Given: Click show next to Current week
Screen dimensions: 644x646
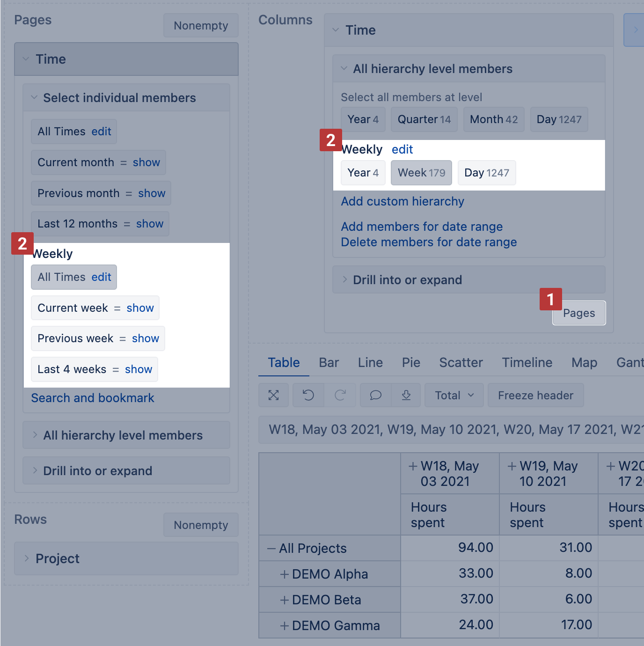Looking at the screenshot, I should pyautogui.click(x=140, y=308).
